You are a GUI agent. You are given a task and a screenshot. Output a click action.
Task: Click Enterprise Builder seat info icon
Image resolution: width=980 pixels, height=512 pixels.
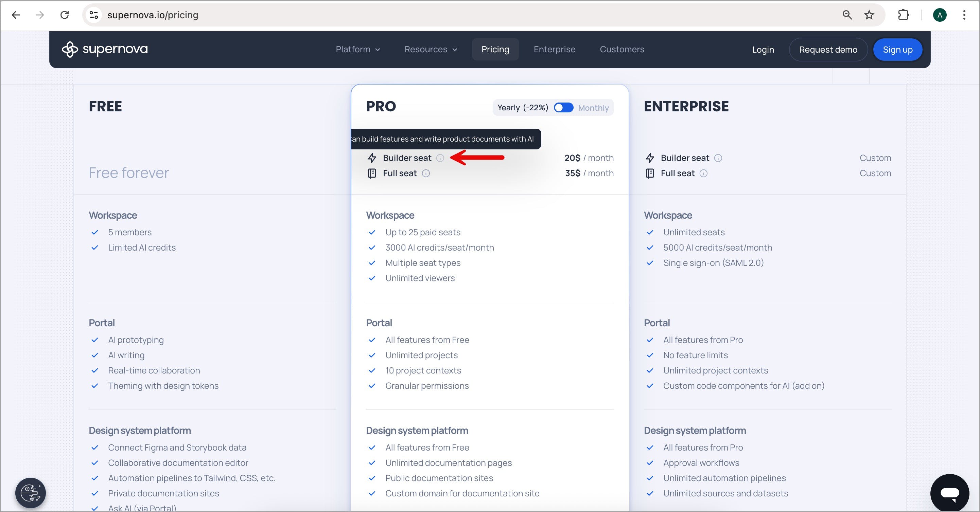click(x=718, y=158)
